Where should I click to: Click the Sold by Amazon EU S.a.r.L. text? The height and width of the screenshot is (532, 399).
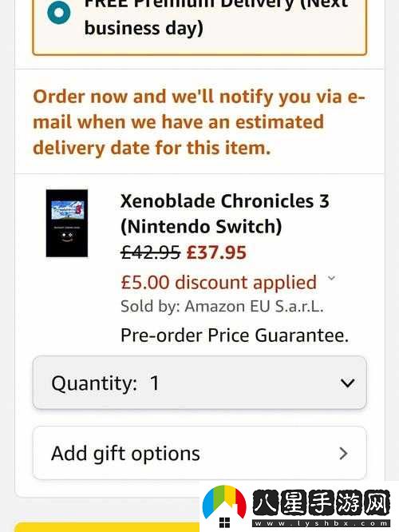[222, 307]
